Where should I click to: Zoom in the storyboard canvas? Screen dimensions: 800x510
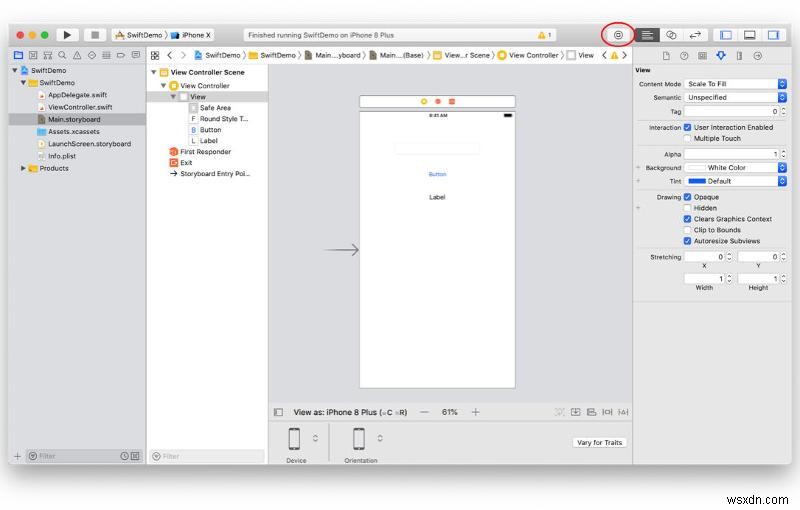476,412
